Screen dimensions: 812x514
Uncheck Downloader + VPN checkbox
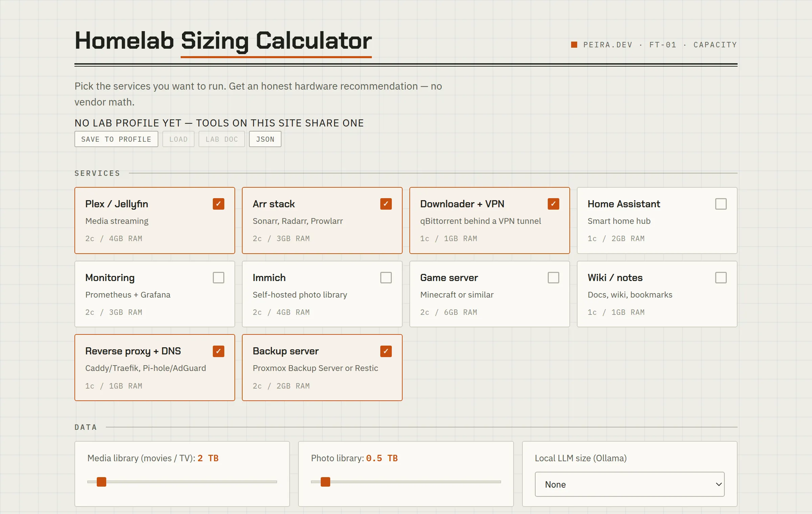click(x=554, y=204)
